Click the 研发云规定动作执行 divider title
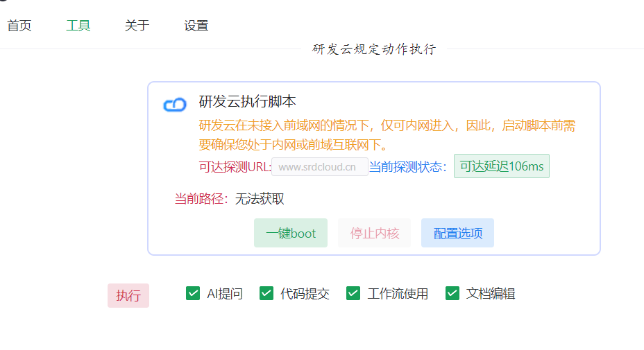 tap(374, 49)
